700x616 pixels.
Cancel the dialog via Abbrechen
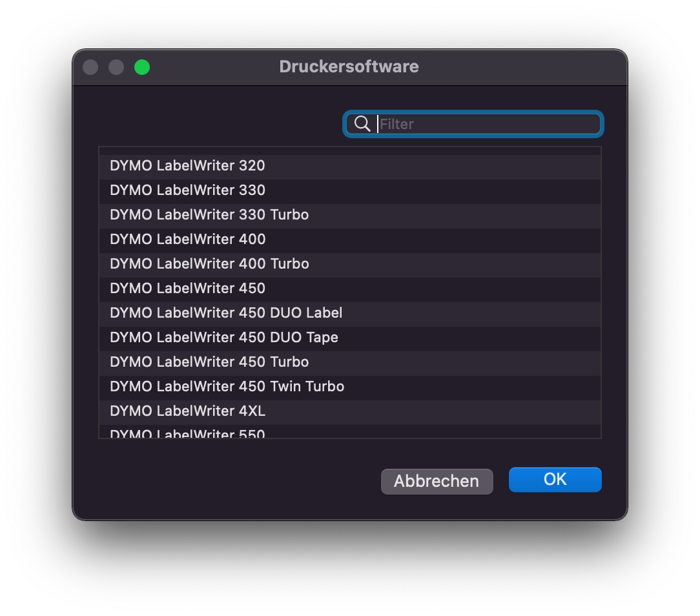(x=437, y=481)
